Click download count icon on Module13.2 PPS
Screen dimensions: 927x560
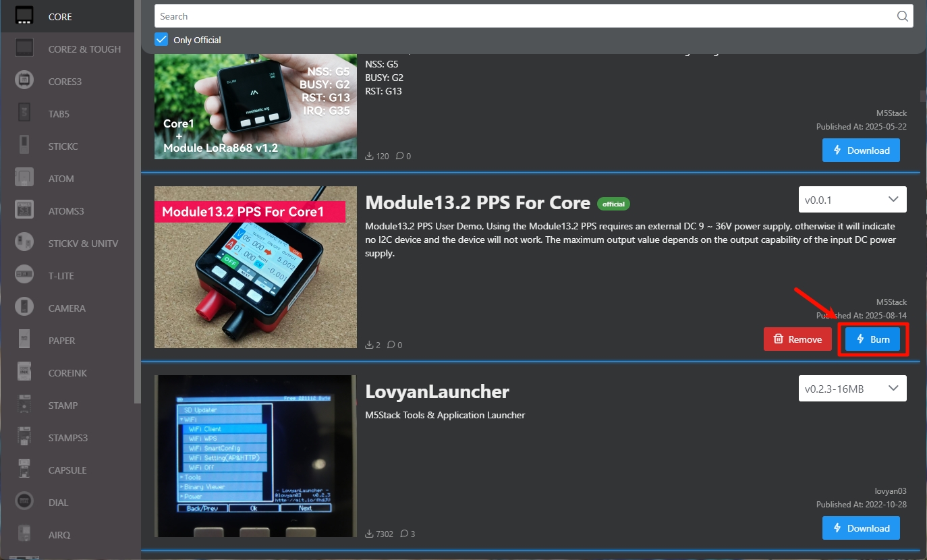(369, 345)
